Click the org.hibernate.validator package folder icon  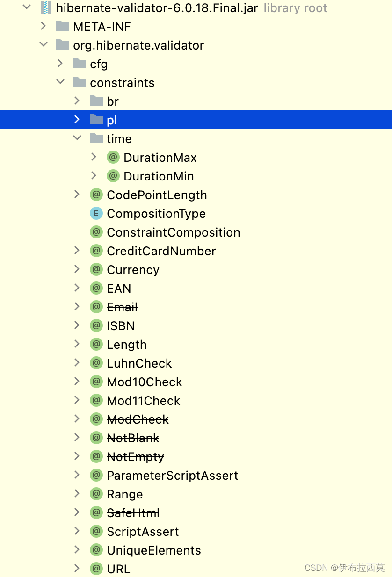pos(62,45)
